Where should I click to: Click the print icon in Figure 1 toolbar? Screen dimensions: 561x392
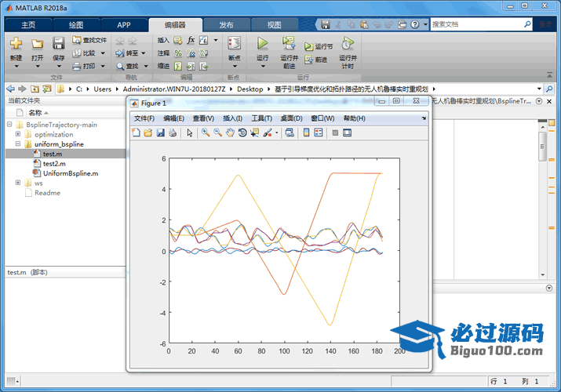pyautogui.click(x=173, y=133)
